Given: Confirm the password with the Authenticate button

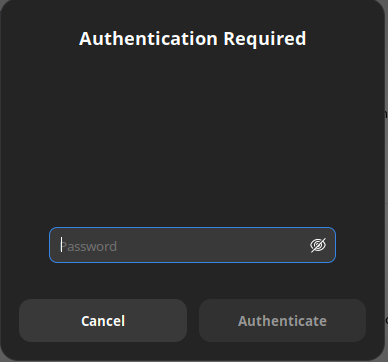Looking at the screenshot, I should coord(282,320).
